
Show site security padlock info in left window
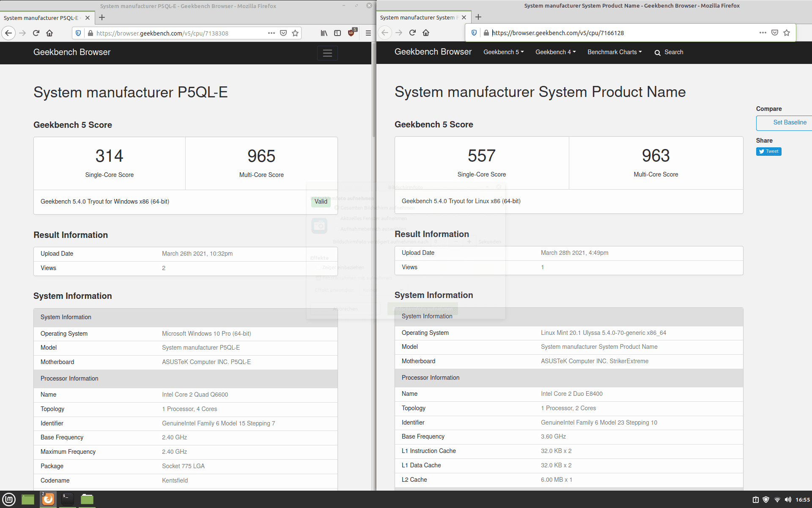click(x=90, y=33)
